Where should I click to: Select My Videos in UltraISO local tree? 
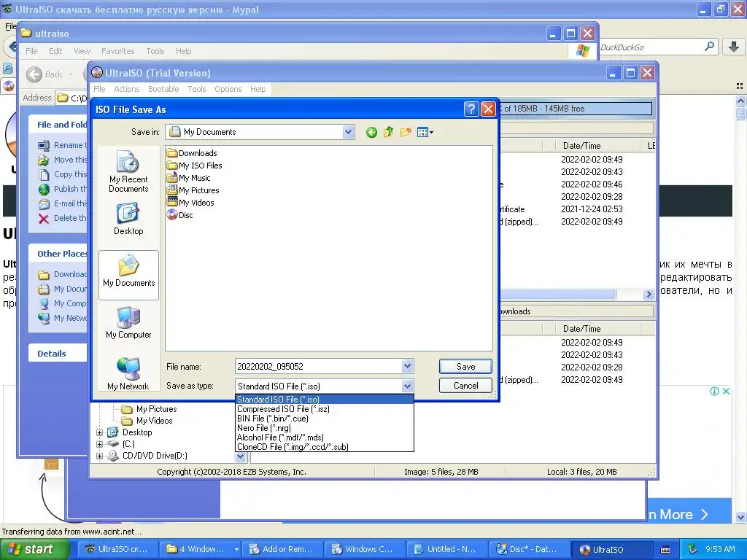[147, 421]
